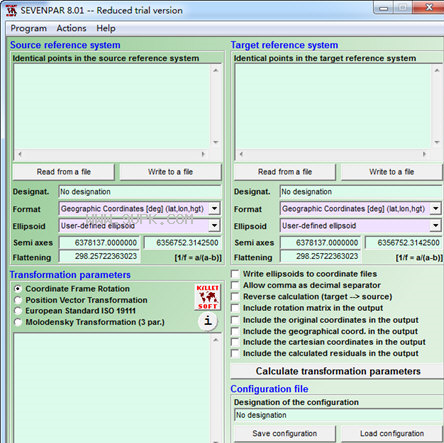444x443 pixels.
Task: Click the target Designat. input field
Action: point(361,192)
